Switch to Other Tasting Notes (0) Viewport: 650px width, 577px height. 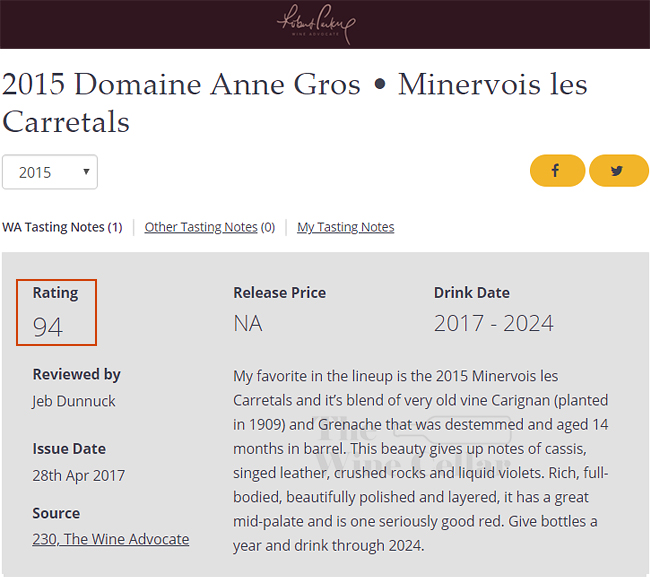(210, 227)
